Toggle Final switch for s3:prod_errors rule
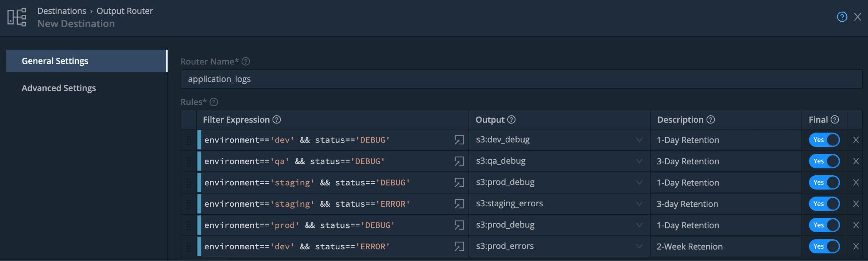The height and width of the screenshot is (261, 868). click(824, 247)
